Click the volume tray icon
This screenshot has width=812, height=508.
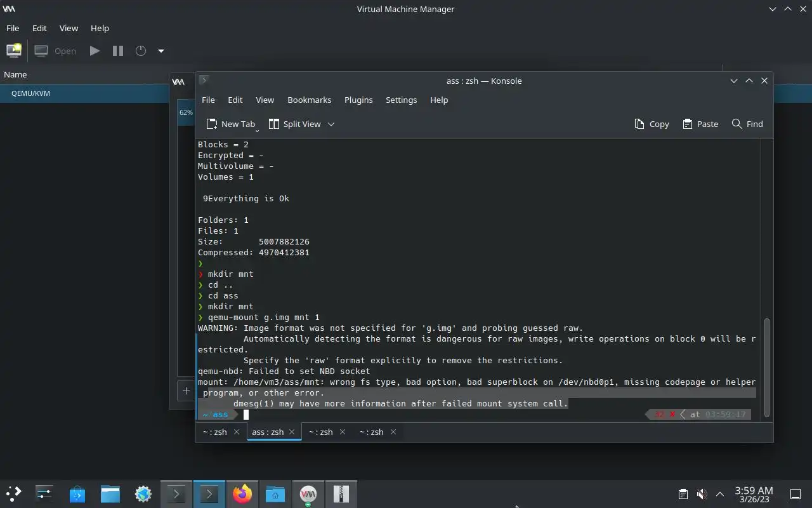point(702,494)
